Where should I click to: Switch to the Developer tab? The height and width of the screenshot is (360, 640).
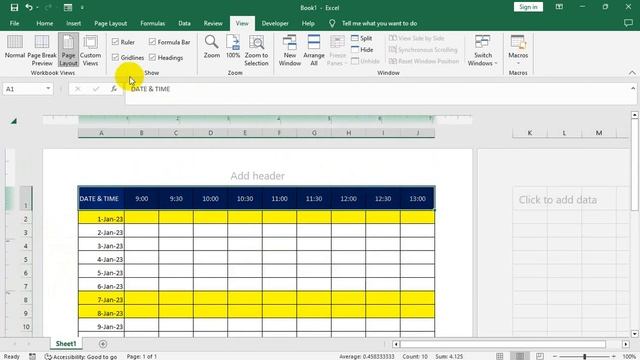(275, 23)
